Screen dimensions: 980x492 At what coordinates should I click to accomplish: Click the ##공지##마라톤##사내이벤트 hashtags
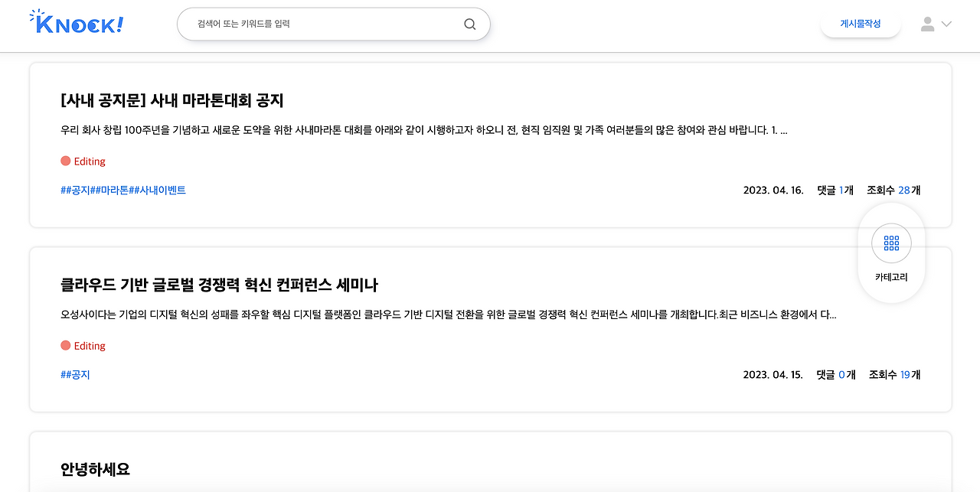(123, 190)
